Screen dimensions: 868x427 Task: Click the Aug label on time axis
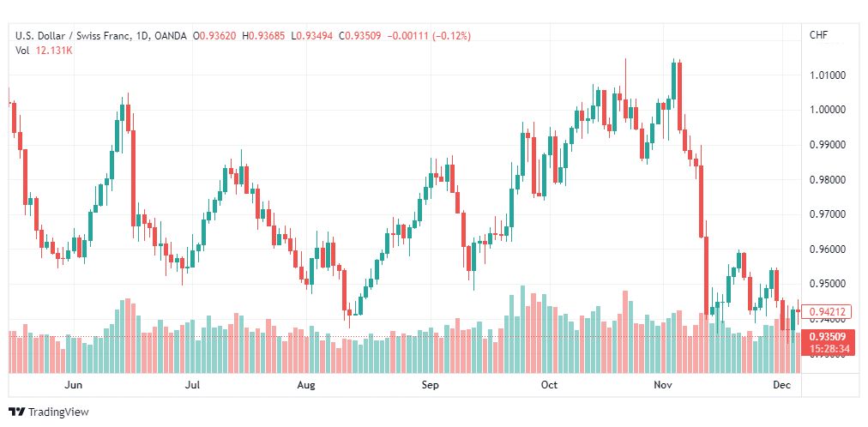pyautogui.click(x=306, y=386)
